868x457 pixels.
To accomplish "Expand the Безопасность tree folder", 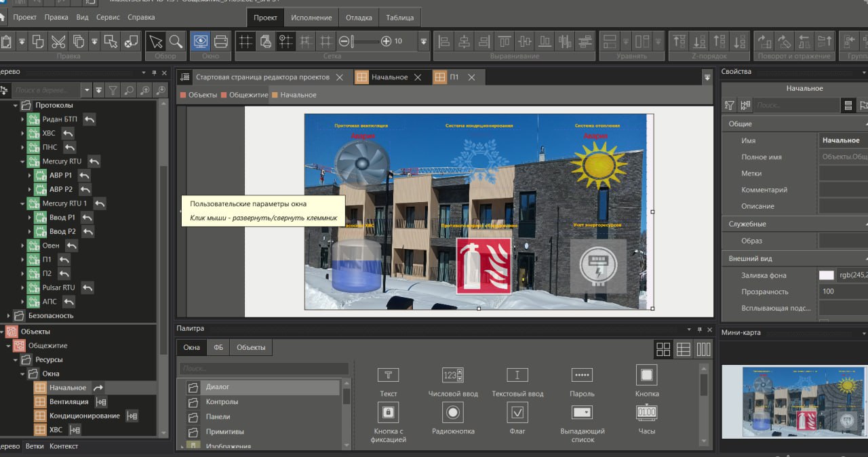I will pos(8,315).
